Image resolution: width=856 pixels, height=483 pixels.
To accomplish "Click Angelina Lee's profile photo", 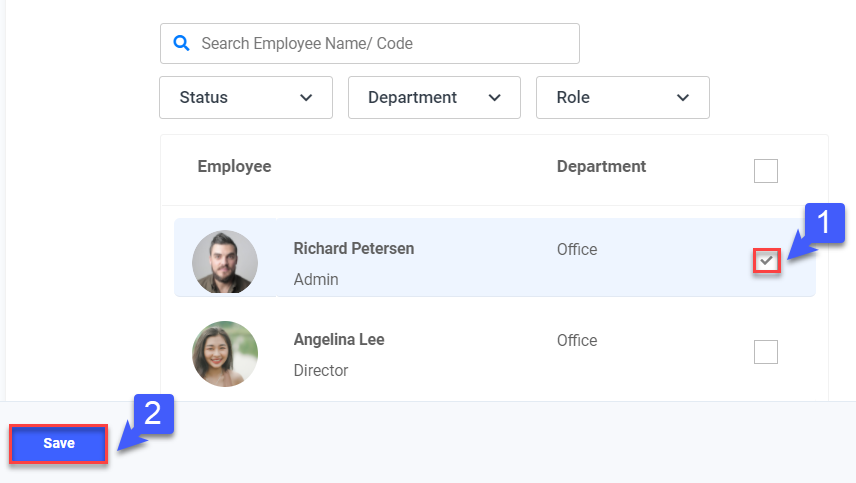I will point(225,354).
